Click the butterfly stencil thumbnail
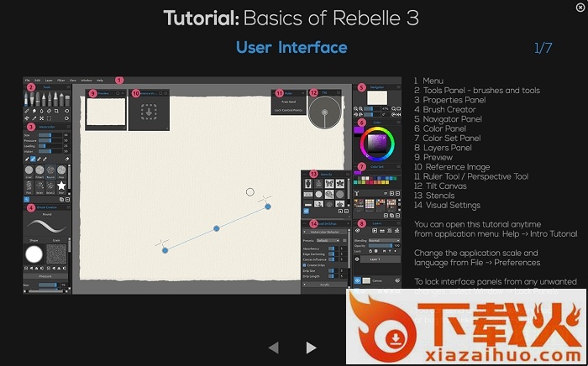 point(329,184)
